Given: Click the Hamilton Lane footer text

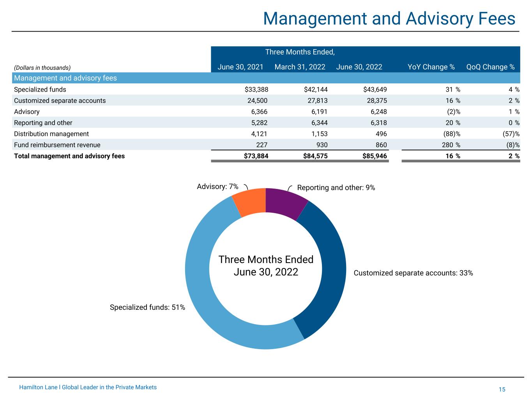Looking at the screenshot, I should 88,387.
